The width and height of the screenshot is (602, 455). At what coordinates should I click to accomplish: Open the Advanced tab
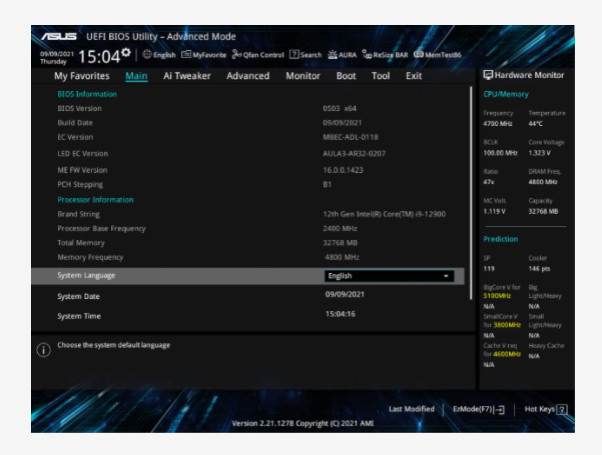pos(247,76)
